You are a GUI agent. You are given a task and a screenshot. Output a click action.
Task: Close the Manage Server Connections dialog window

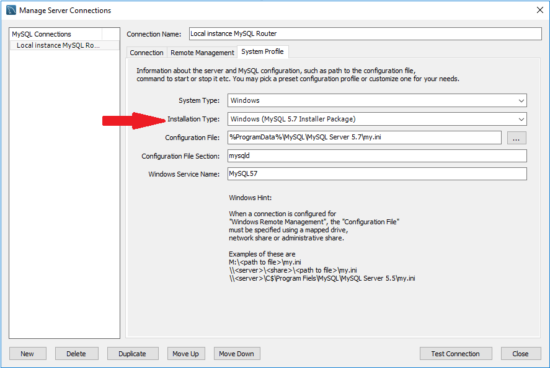(540, 10)
